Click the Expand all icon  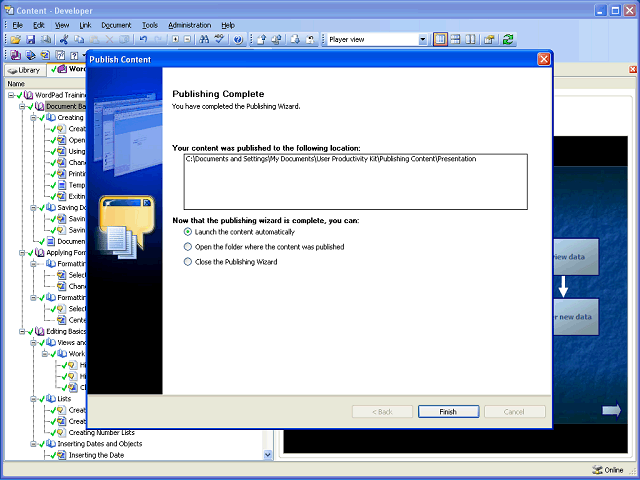(x=175, y=40)
